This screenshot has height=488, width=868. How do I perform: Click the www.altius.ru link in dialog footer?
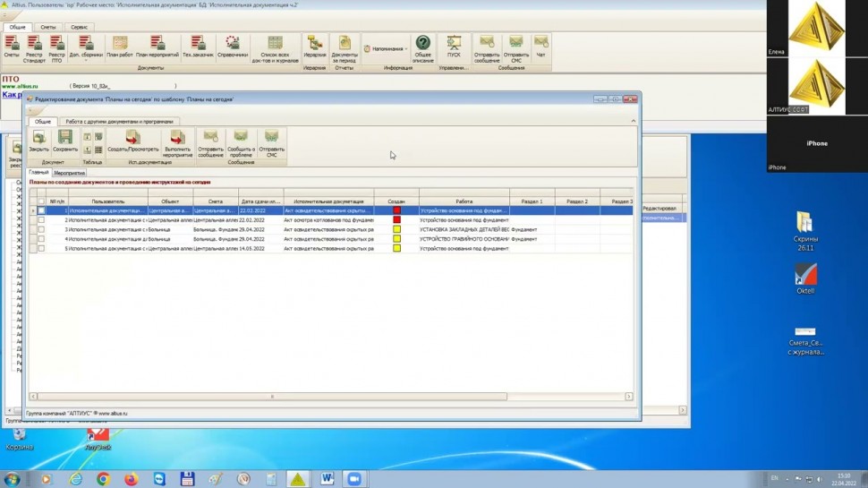point(113,414)
